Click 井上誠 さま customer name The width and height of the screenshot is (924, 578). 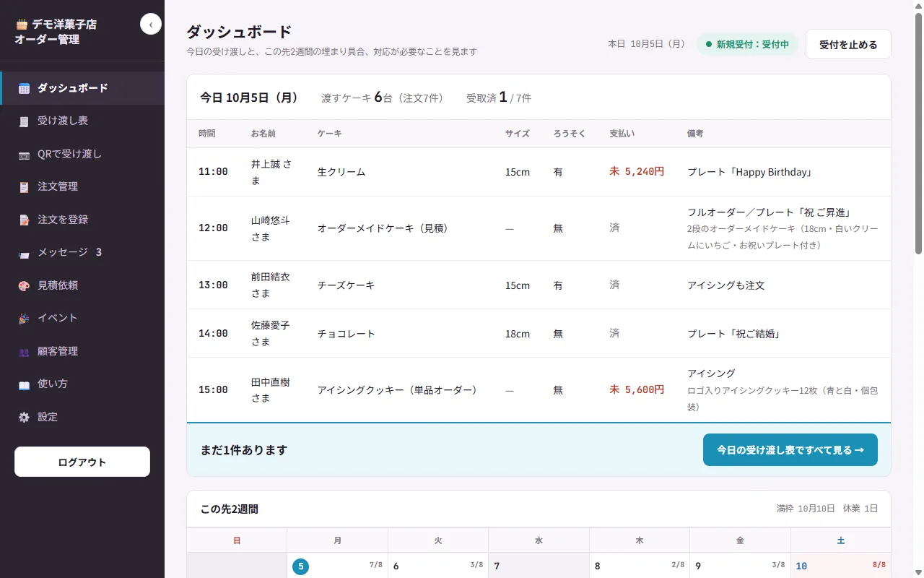[x=271, y=172]
